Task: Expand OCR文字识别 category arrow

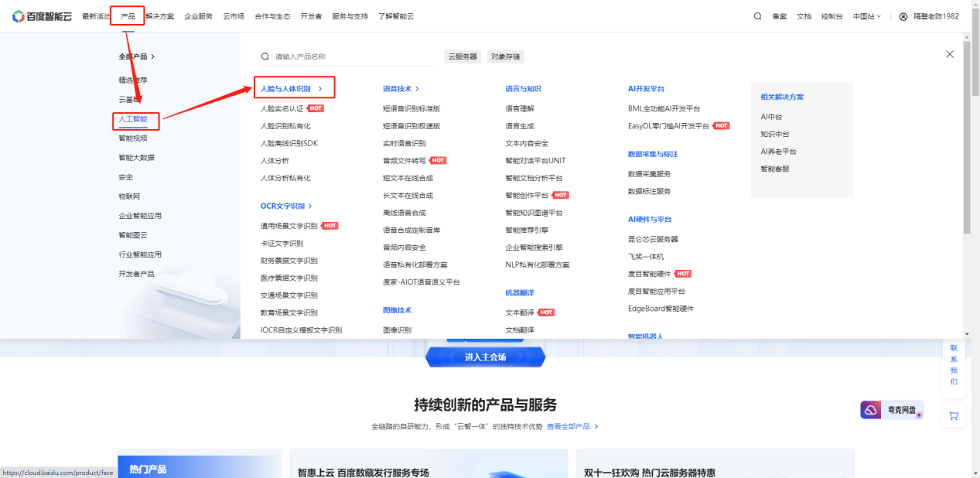Action: coord(310,207)
